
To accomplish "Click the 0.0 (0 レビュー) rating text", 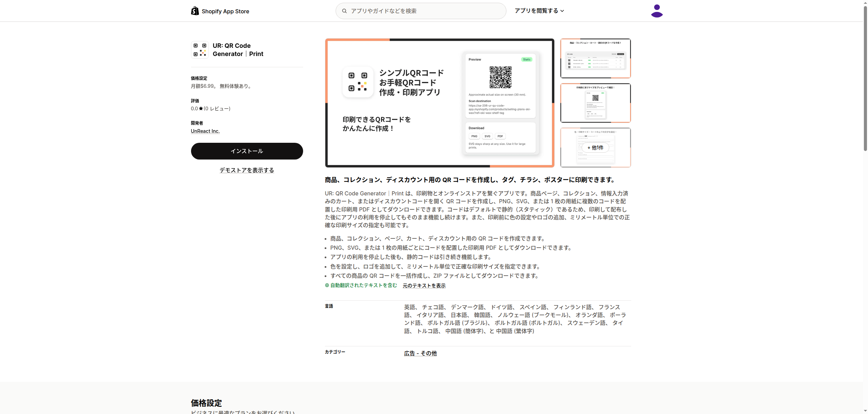I will pos(211,109).
